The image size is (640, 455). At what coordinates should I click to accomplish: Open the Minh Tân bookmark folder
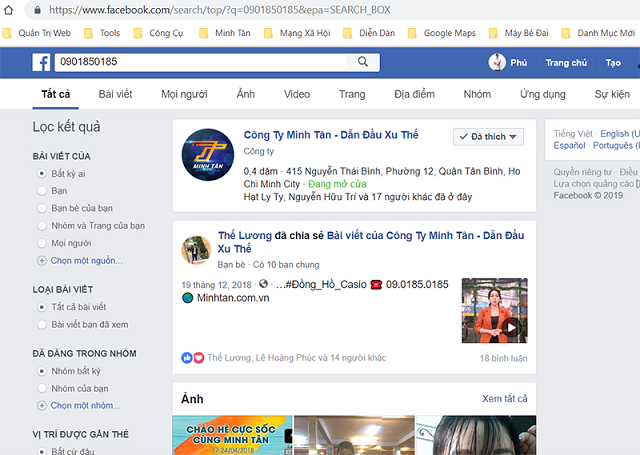224,33
